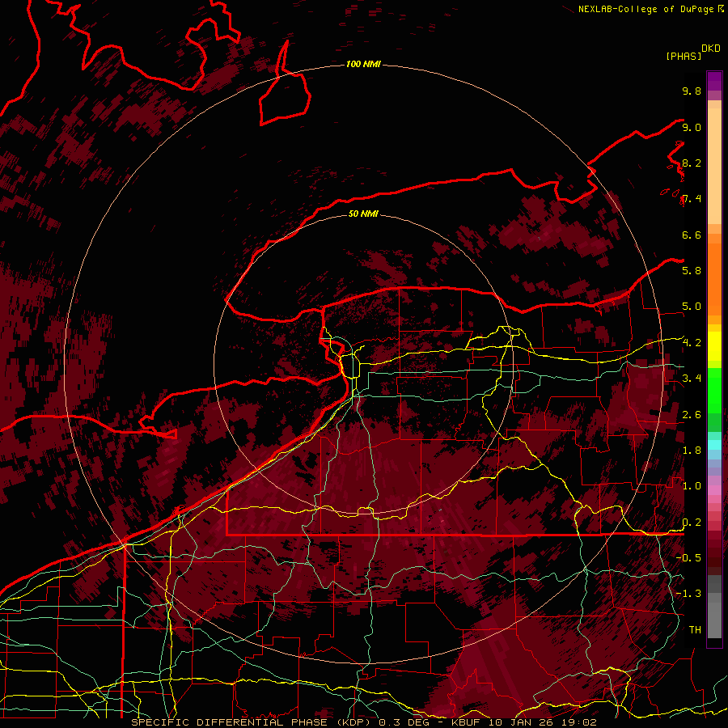Click the 7.4 scale value
Screen dimensions: 728x728
692,199
